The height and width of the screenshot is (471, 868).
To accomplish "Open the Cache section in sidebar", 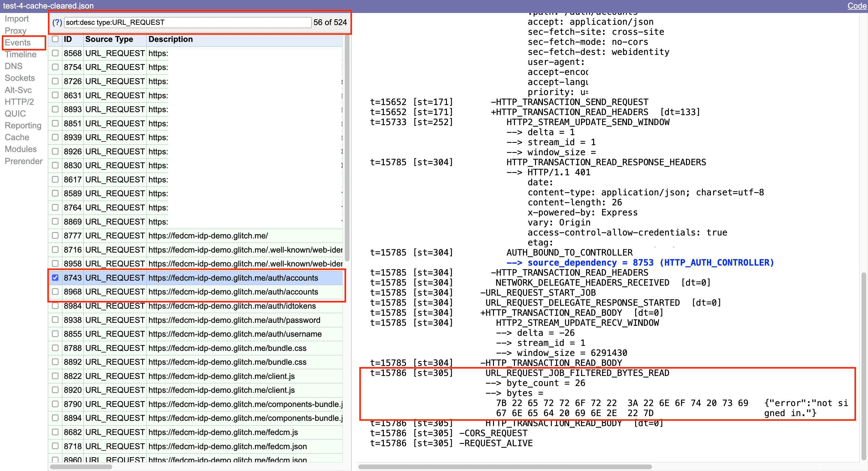I will click(x=16, y=138).
